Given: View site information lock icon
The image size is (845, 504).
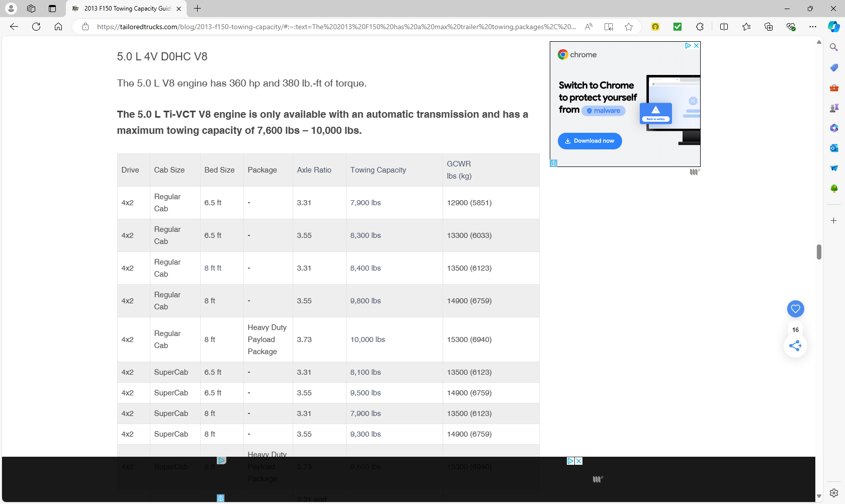Looking at the screenshot, I should pos(86,27).
